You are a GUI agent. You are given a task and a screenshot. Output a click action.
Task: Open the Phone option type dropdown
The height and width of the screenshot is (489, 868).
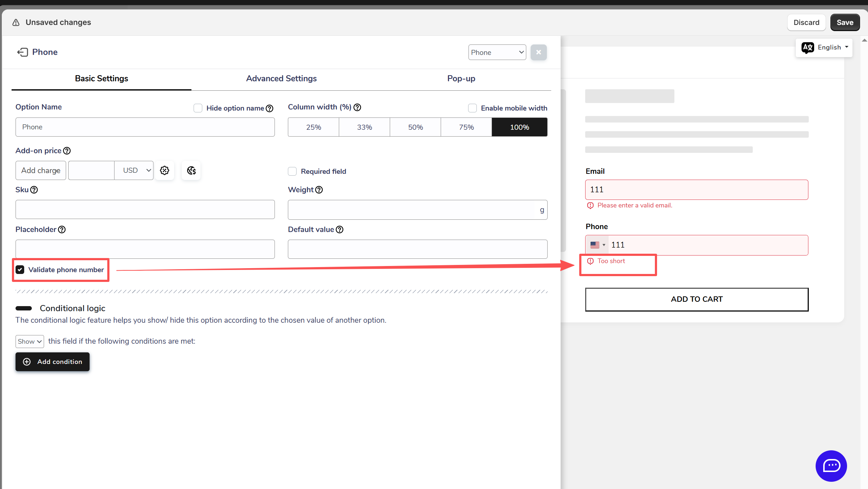point(497,52)
